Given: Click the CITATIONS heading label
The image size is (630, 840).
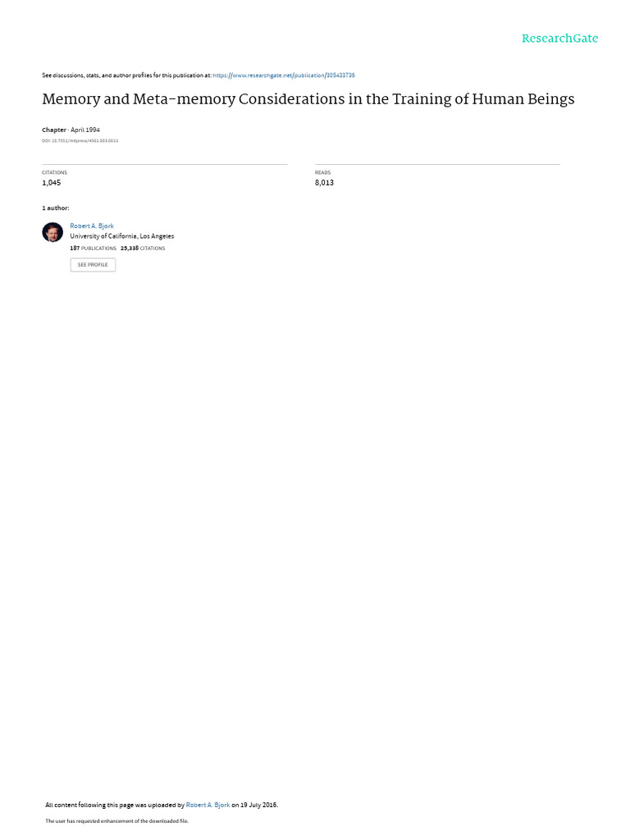Looking at the screenshot, I should click(55, 172).
